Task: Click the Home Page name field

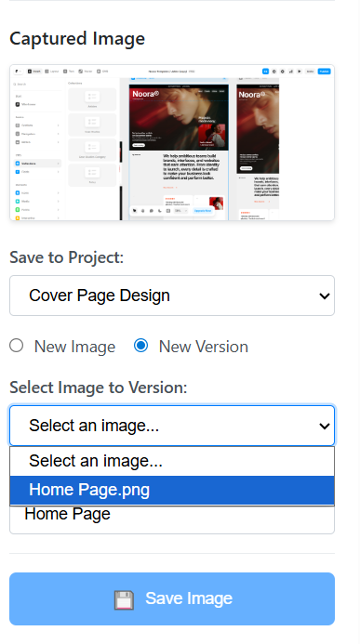Action: pyautogui.click(x=172, y=519)
